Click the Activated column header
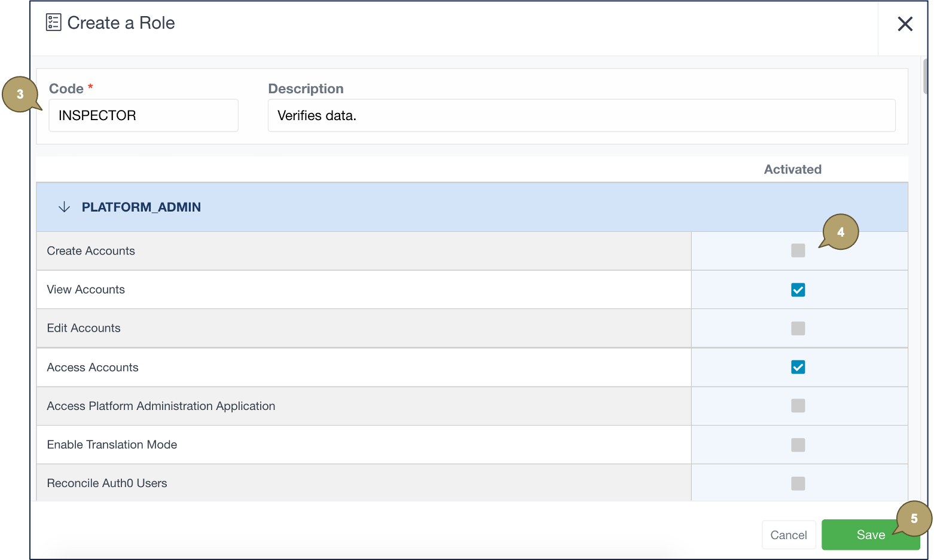Screen dimensions: 934x560 point(792,169)
